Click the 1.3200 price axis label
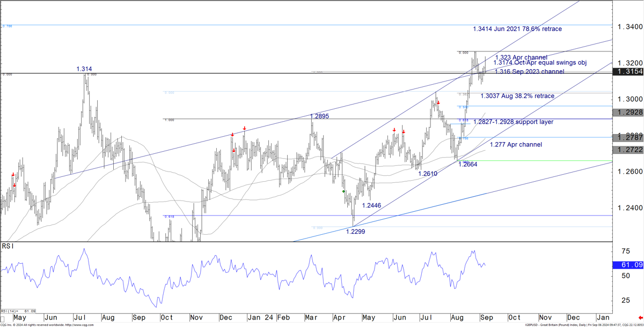The height and width of the screenshot is (327, 644). 630,63
